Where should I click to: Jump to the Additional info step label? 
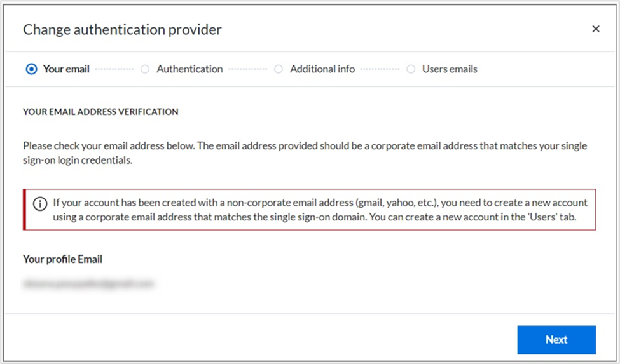tap(322, 69)
